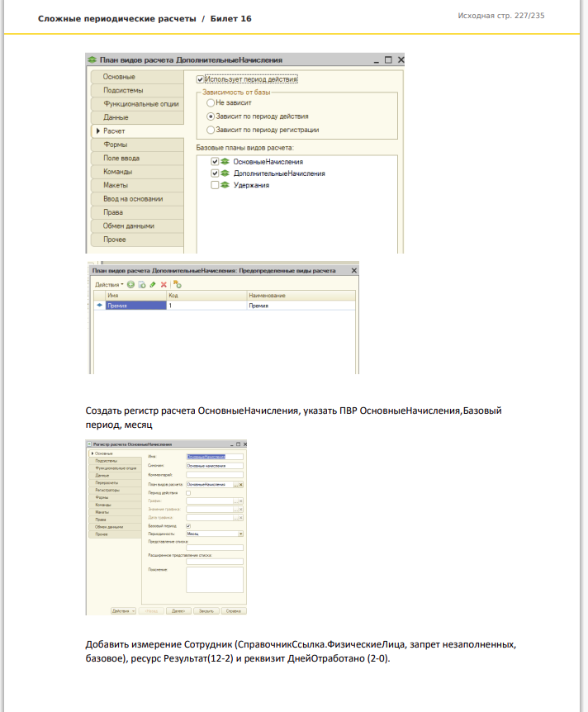Click the diamond icon of the Премия row
Image resolution: width=588 pixels, height=712 pixels.
(99, 306)
